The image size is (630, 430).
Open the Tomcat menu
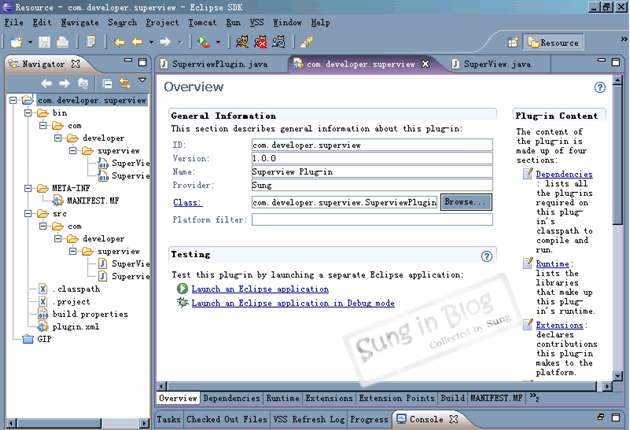[202, 23]
